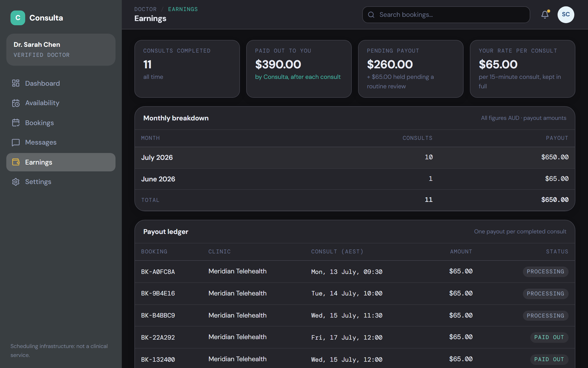Click the Consulta brand name
588x368 pixels.
coord(46,18)
